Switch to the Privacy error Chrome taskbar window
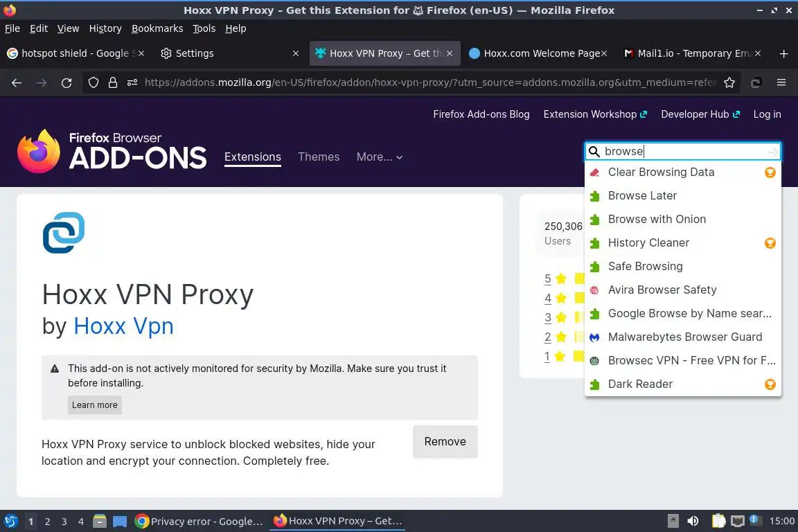Viewport: 798px width, 532px height. click(x=199, y=522)
